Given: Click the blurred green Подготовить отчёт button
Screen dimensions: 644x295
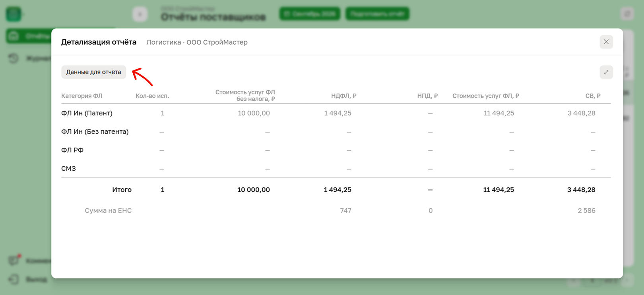Looking at the screenshot, I should pos(377,14).
